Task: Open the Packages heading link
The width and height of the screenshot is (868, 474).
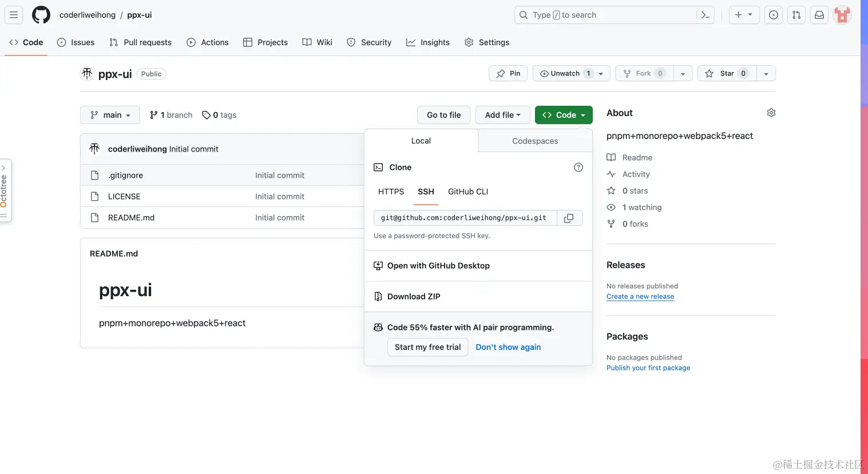Action: pos(627,337)
